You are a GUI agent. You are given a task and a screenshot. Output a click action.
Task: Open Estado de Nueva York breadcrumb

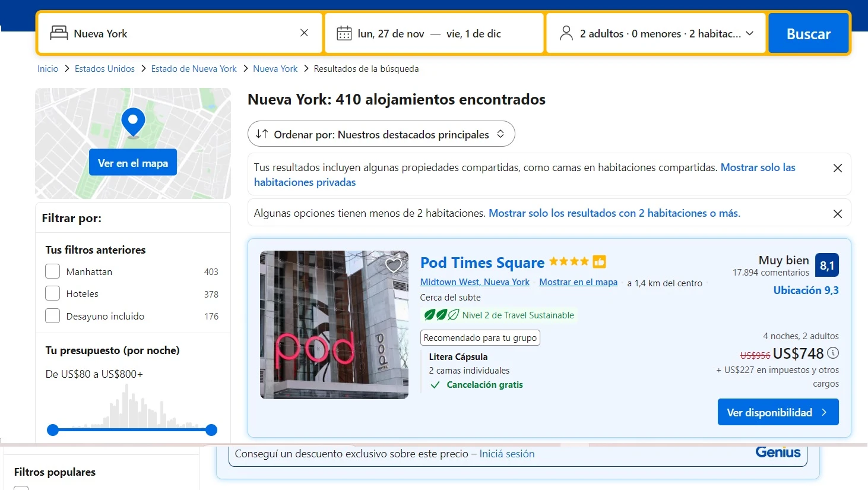pyautogui.click(x=194, y=69)
